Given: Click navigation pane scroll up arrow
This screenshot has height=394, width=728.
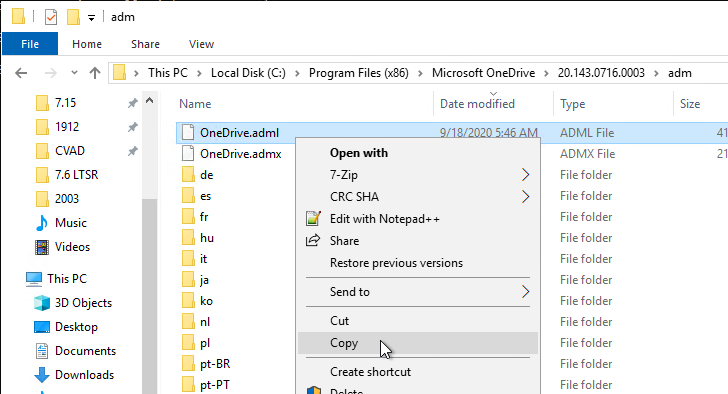Looking at the screenshot, I should click(150, 100).
